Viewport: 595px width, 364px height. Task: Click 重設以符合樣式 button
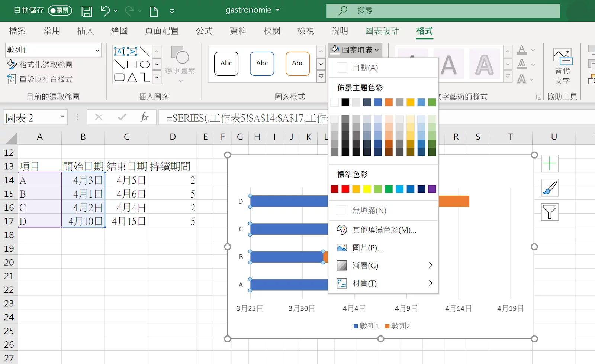[40, 79]
